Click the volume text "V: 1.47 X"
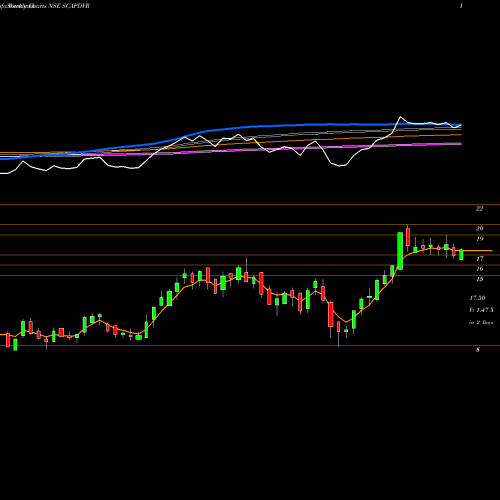 point(481,310)
